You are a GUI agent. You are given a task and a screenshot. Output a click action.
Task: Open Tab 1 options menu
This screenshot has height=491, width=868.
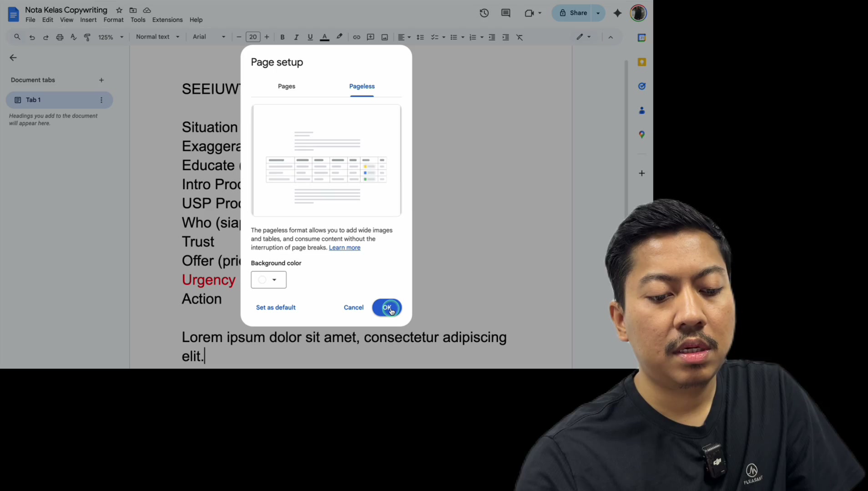click(101, 100)
